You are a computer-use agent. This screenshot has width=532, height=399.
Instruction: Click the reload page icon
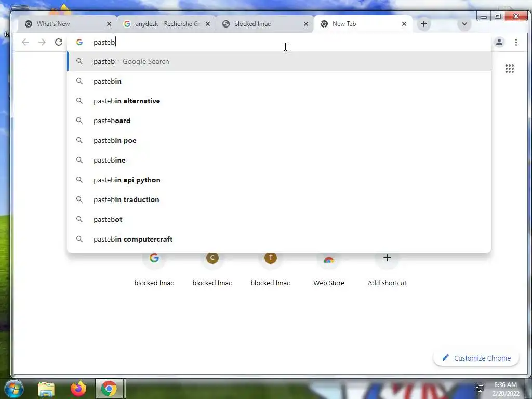coord(59,42)
